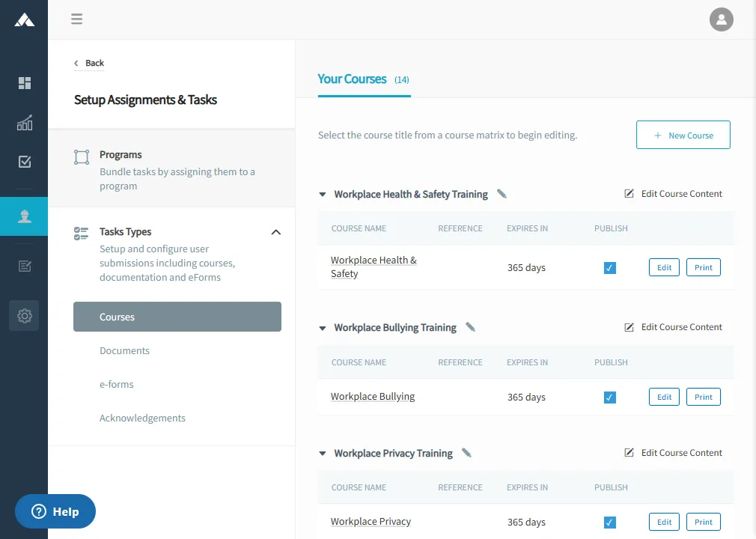This screenshot has height=539, width=756.
Task: Collapse the Tasks Types section chevron
Action: pyautogui.click(x=275, y=232)
